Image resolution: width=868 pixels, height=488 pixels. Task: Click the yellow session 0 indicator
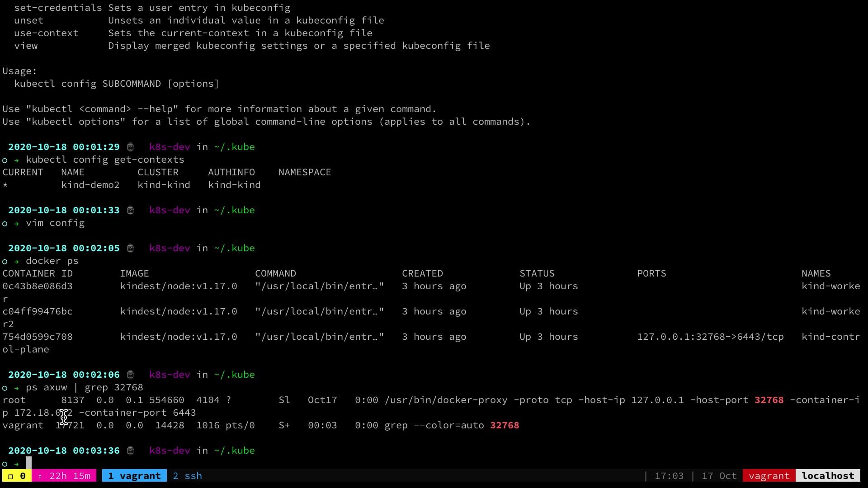pyautogui.click(x=17, y=476)
